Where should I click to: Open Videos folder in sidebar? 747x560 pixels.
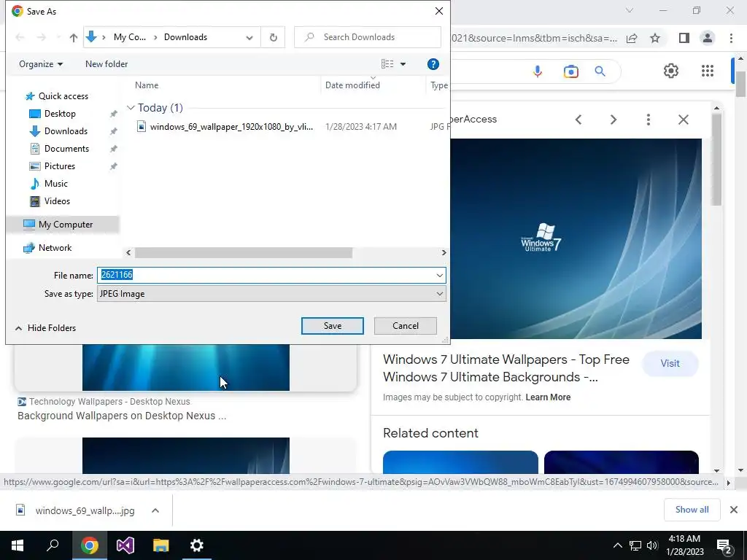tap(57, 201)
